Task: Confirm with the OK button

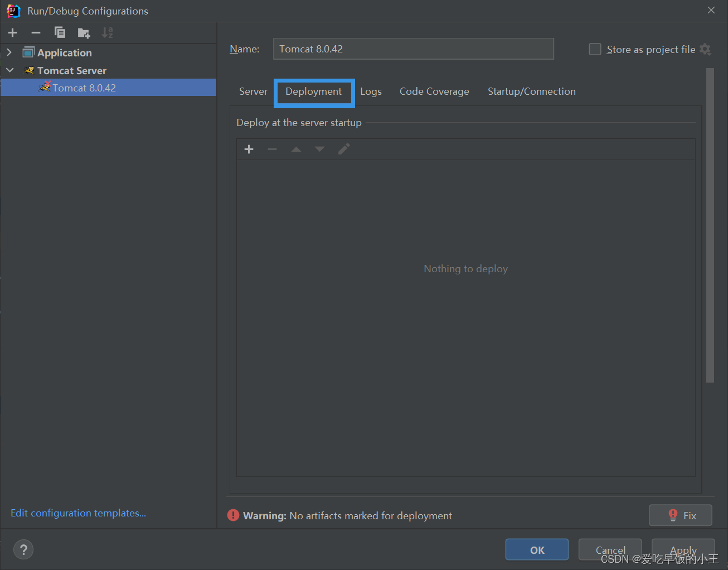Action: point(537,550)
